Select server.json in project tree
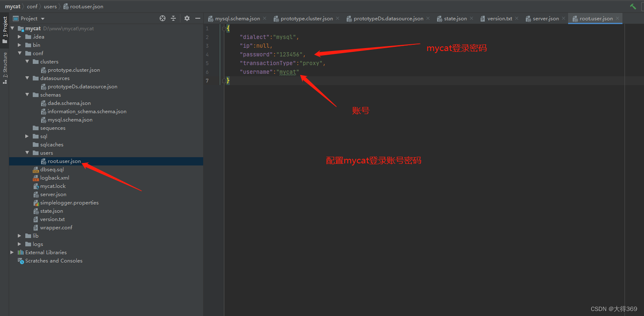Viewport: 644px width, 316px height. (53, 194)
